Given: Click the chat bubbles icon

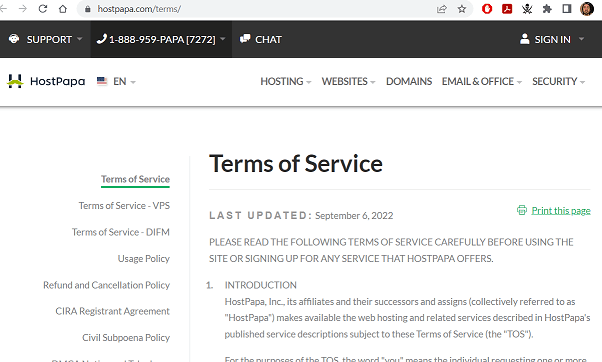Looking at the screenshot, I should pyautogui.click(x=245, y=38).
